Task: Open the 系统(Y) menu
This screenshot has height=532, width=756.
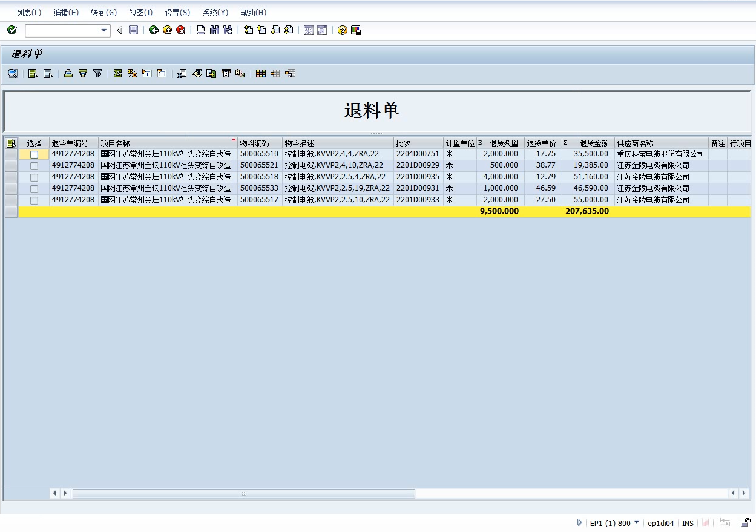Action: click(x=215, y=13)
